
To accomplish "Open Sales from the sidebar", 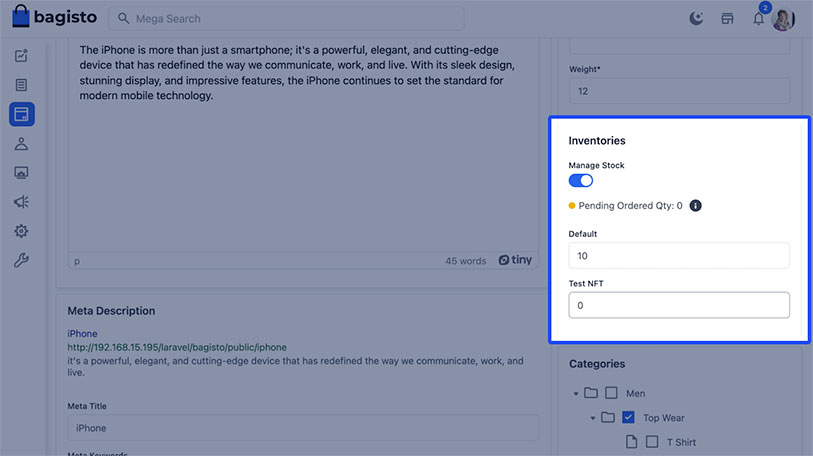I will (21, 85).
